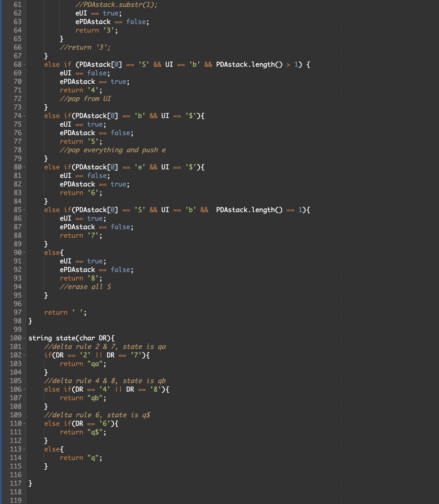Screen dimensions: 439x504
Task: Click the comment '//pop everything and push e'
Action: pos(113,150)
